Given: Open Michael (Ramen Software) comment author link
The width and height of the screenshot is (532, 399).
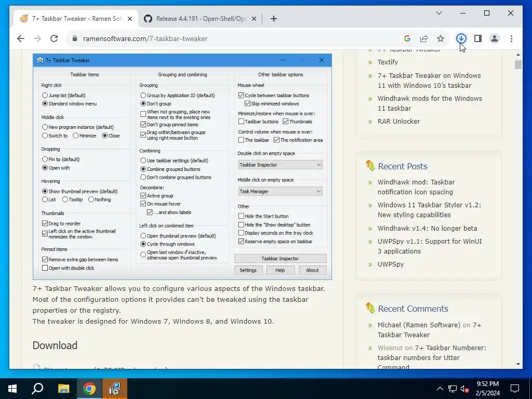Looking at the screenshot, I should (x=419, y=325).
